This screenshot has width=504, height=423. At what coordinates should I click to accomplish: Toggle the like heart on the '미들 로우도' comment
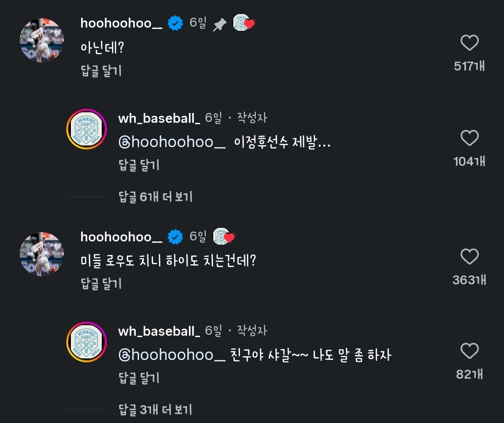[x=470, y=256]
